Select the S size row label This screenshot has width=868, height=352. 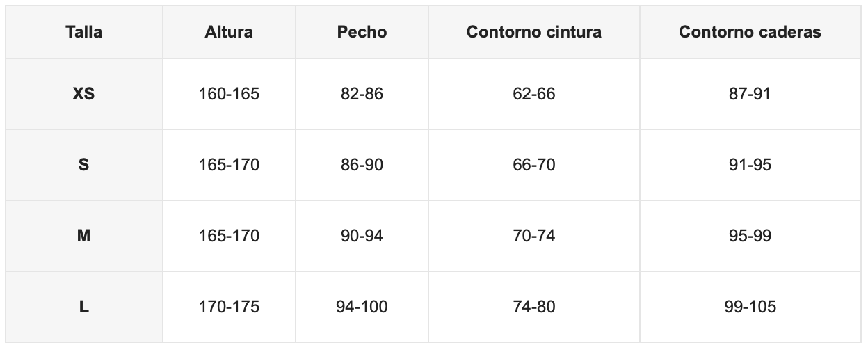click(x=83, y=165)
